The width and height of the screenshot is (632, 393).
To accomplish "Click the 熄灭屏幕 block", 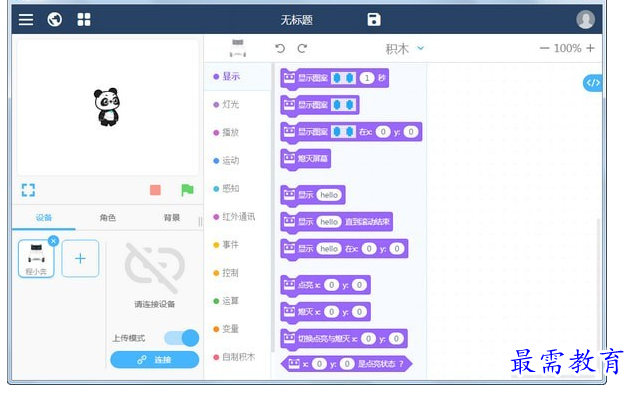I will 306,159.
